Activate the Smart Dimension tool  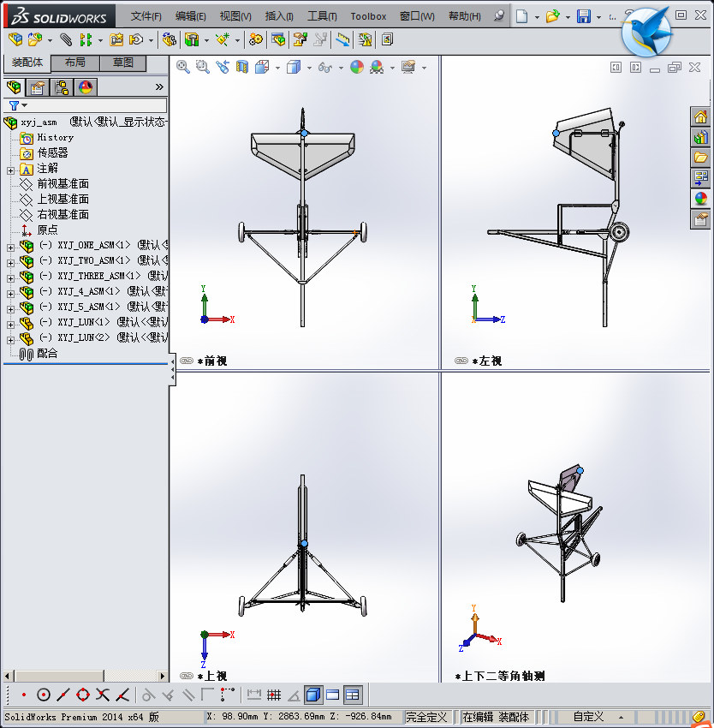point(255,695)
